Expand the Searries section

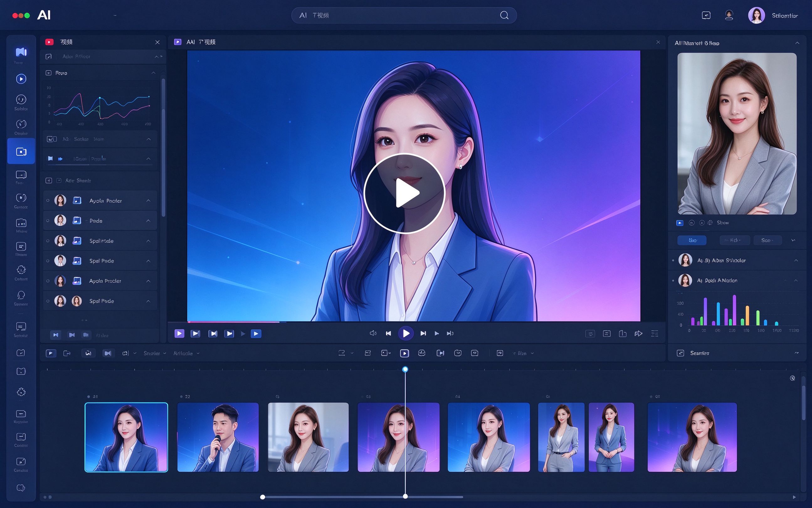796,353
